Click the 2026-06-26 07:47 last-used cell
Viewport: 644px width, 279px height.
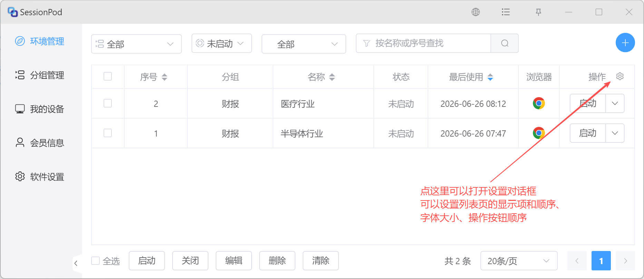473,133
